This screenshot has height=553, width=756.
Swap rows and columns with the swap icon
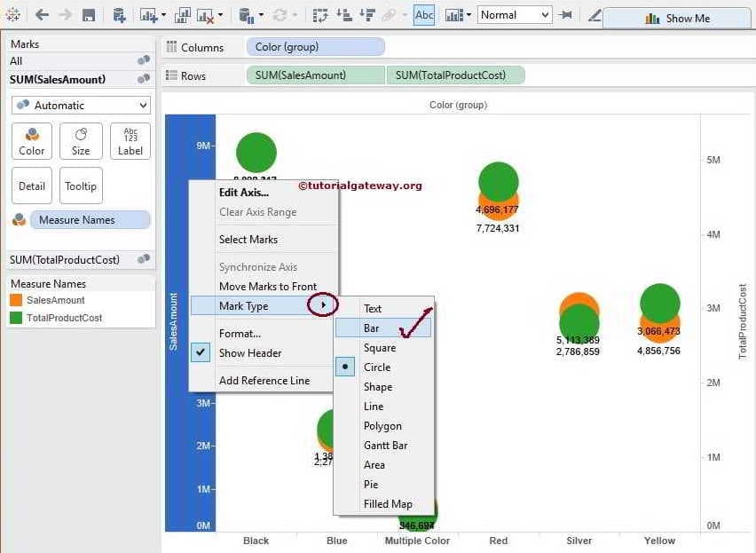tap(319, 15)
